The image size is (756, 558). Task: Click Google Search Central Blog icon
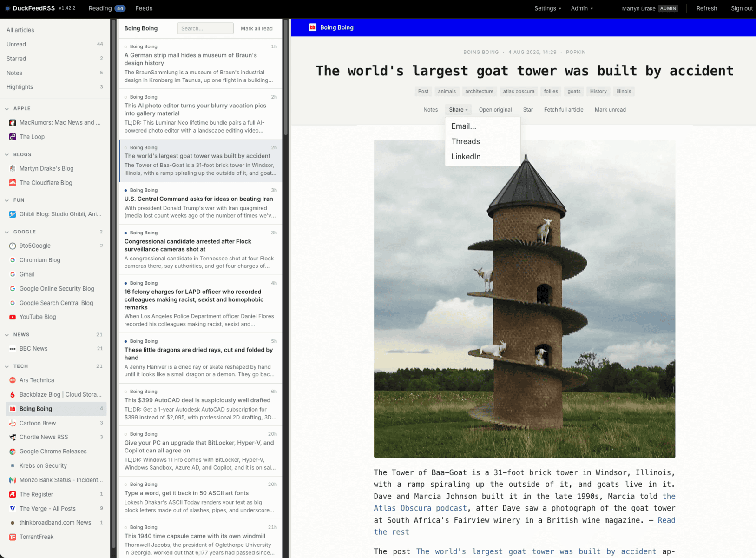click(x=13, y=303)
